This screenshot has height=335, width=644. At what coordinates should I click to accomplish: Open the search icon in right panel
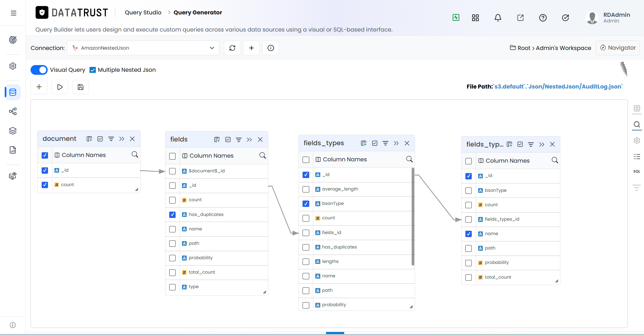pos(637,124)
